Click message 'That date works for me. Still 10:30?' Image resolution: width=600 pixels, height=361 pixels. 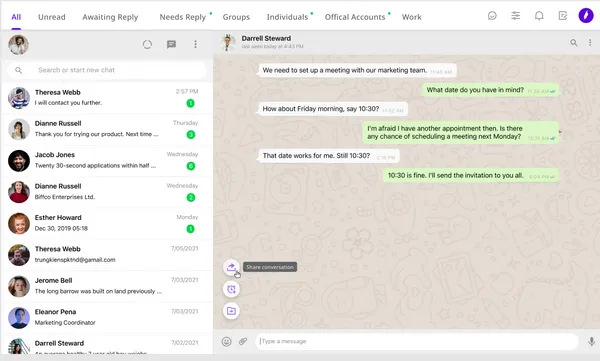(329, 156)
